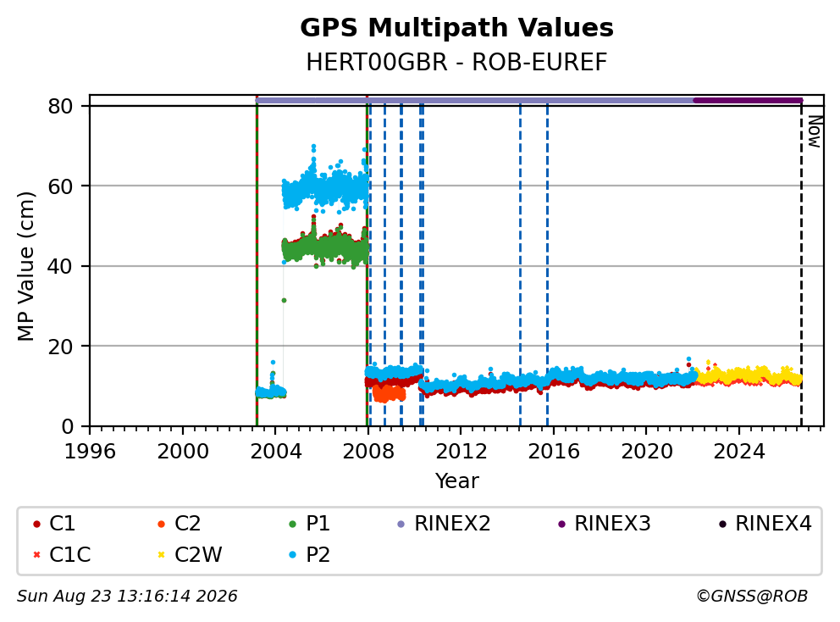Viewport: 840px width, 622px height.
Task: Click the dark purple RINEX3 bar at top
Action: [748, 100]
